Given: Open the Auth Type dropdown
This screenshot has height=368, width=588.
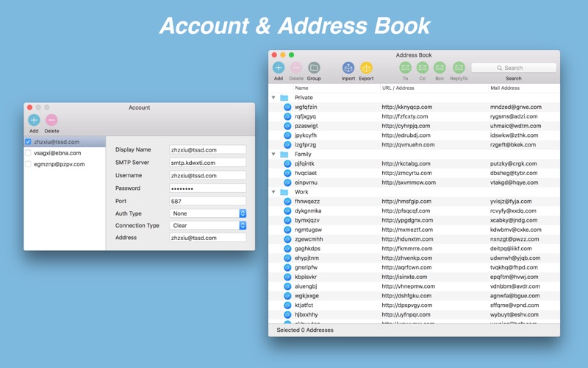Looking at the screenshot, I should click(x=208, y=213).
